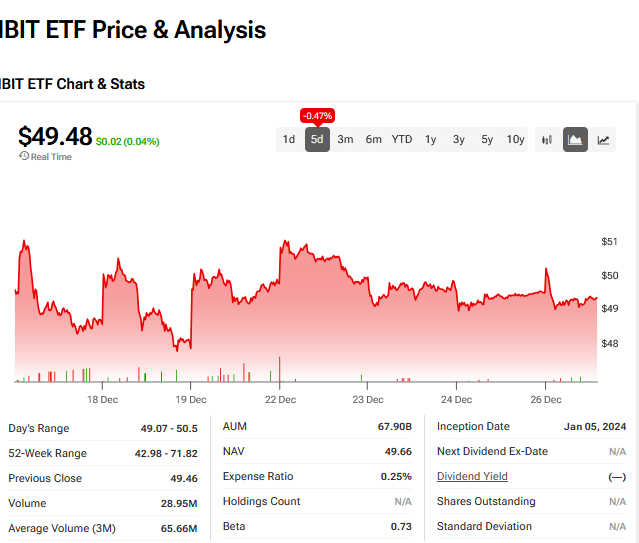Screen dimensions: 639x543
Task: Show the 3m chart range
Action: point(345,140)
